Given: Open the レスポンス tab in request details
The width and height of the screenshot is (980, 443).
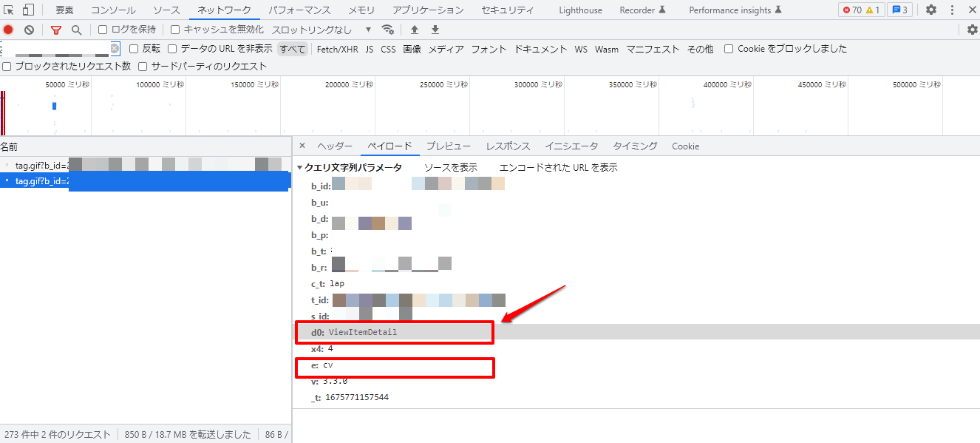Looking at the screenshot, I should click(x=508, y=146).
